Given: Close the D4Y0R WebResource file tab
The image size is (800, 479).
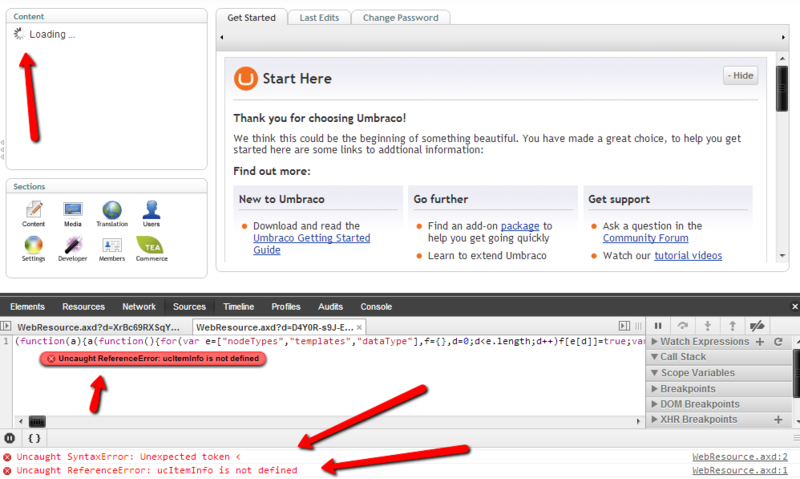Looking at the screenshot, I should click(x=359, y=327).
